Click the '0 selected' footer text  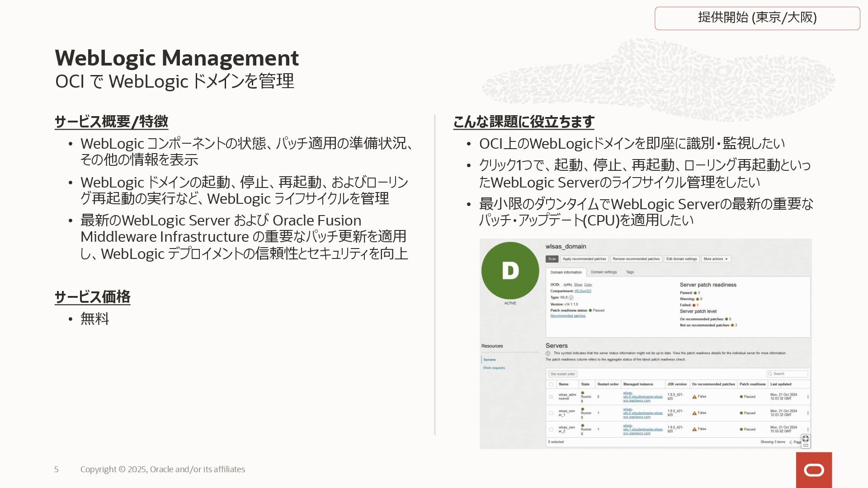[x=556, y=442]
